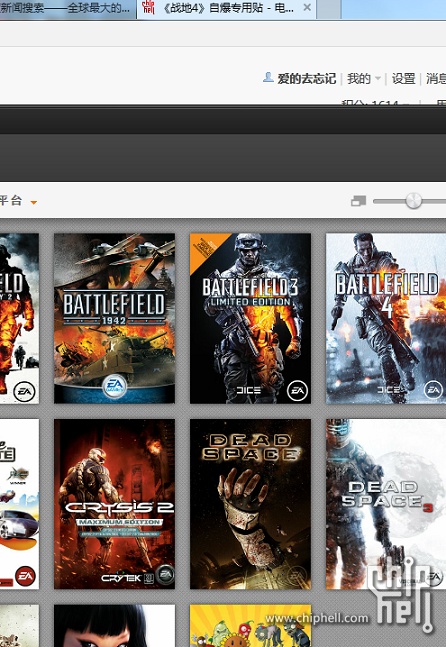Open the 消息 messages link

pyautogui.click(x=436, y=78)
